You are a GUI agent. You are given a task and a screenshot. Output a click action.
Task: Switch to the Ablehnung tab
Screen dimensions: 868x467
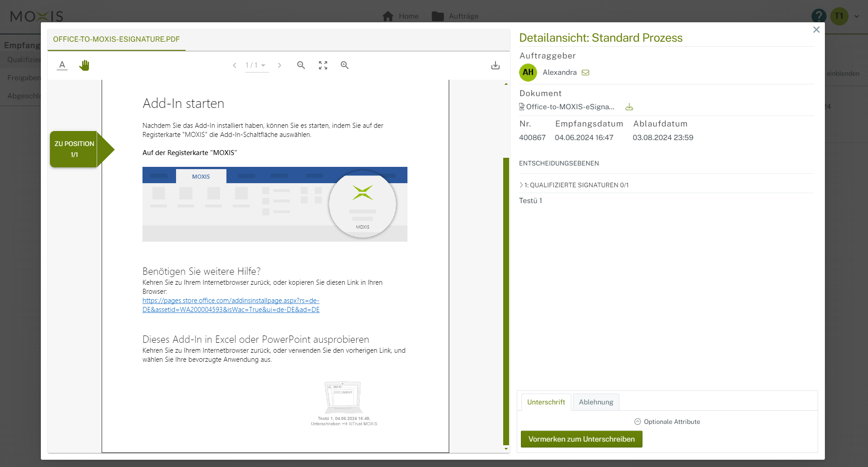(x=596, y=402)
